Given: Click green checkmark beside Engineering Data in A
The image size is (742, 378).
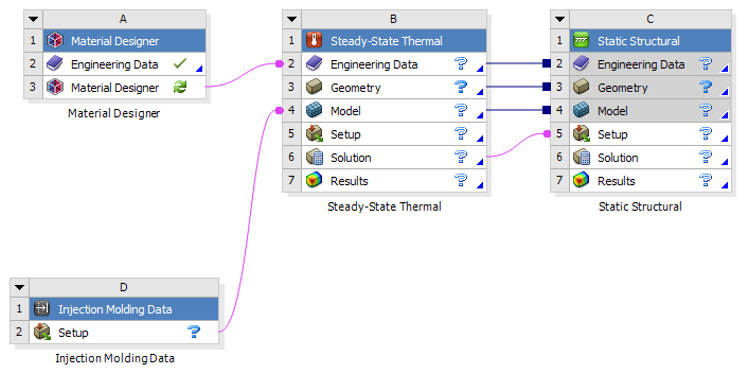Looking at the screenshot, I should coord(180,63).
